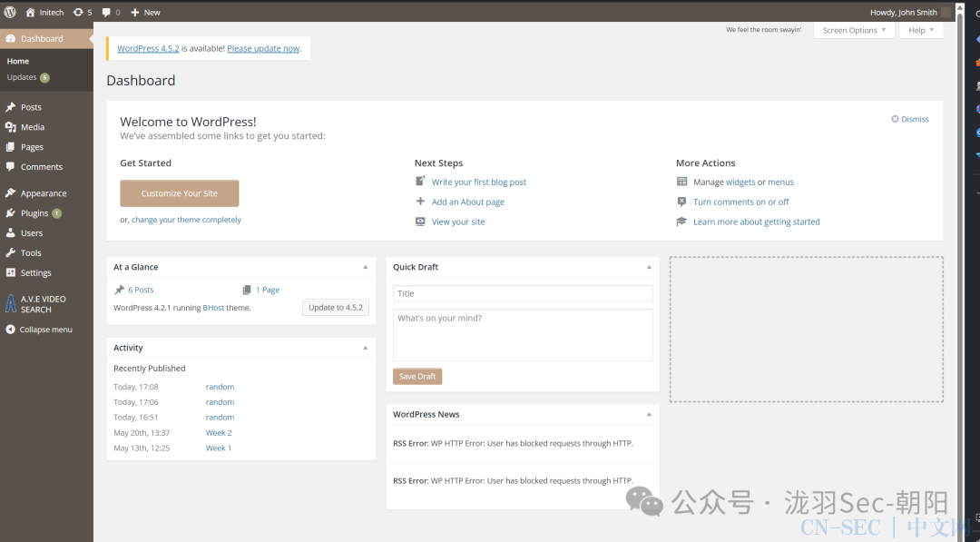Click Learn more about getting started
The width and height of the screenshot is (980, 542).
point(756,222)
